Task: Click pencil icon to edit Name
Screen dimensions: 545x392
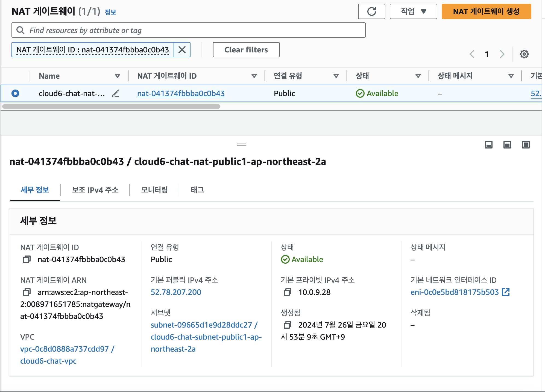Action: click(x=116, y=94)
